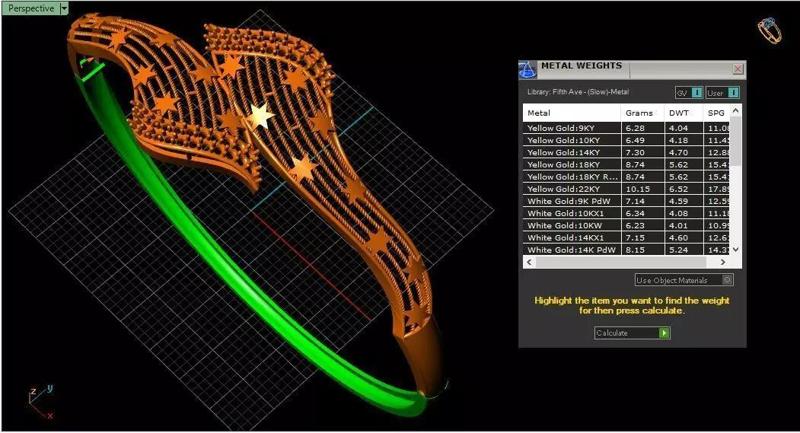Image resolution: width=800 pixels, height=433 pixels.
Task: Sort by the Grams column header
Action: pyautogui.click(x=642, y=113)
